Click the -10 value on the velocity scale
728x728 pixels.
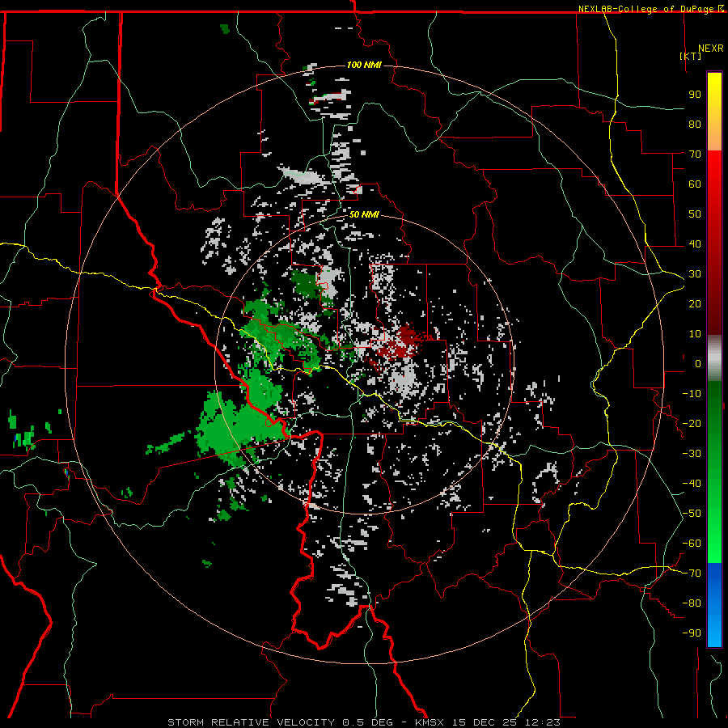pyautogui.click(x=692, y=394)
